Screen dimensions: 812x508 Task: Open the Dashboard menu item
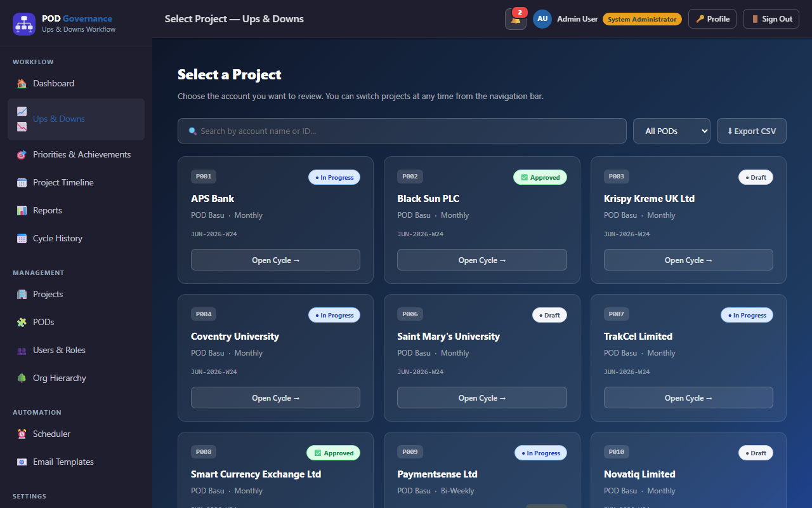tap(76, 83)
